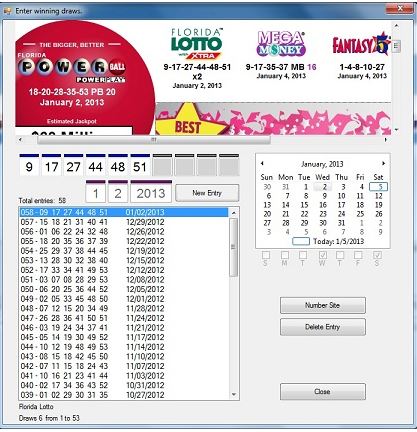Click the number field showing 44
417x432 pixels.
pos(96,165)
